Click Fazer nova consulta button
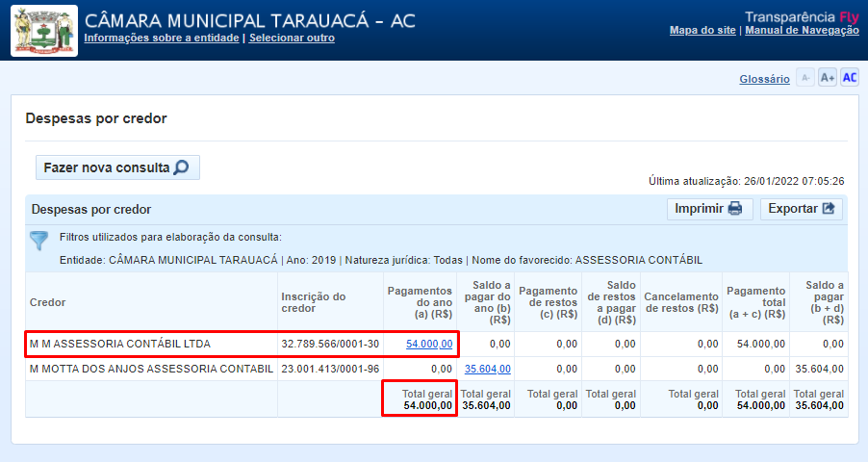The height and width of the screenshot is (462, 868). pos(117,167)
